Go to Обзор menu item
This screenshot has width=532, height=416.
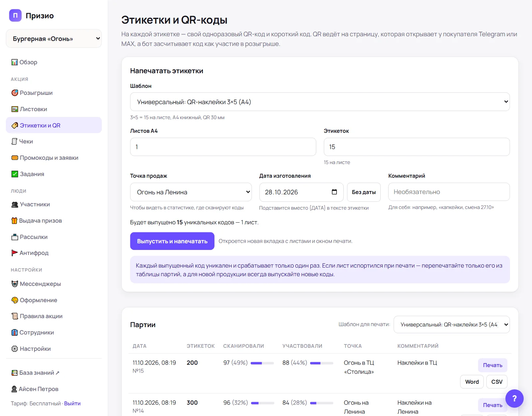pyautogui.click(x=54, y=62)
